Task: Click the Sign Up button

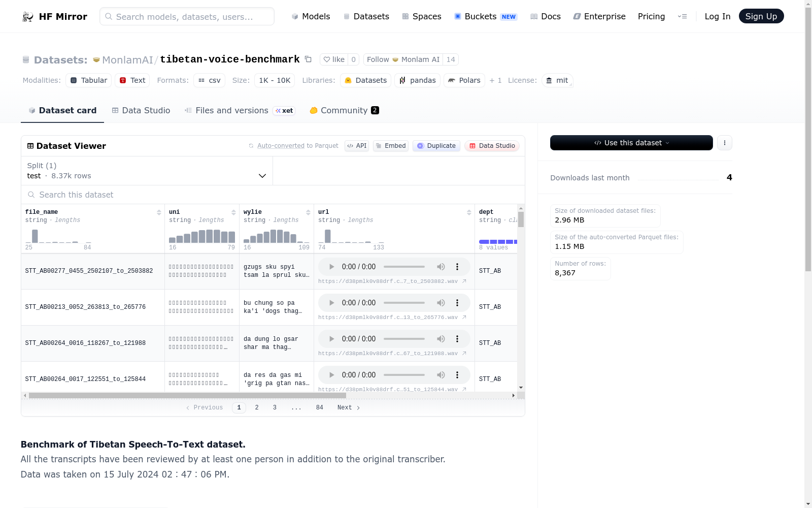Action: [x=761, y=16]
